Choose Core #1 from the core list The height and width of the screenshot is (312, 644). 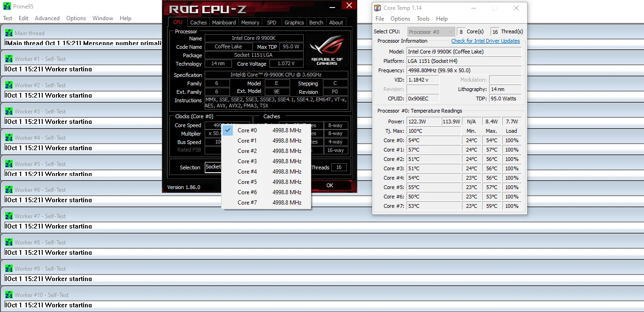pyautogui.click(x=266, y=141)
